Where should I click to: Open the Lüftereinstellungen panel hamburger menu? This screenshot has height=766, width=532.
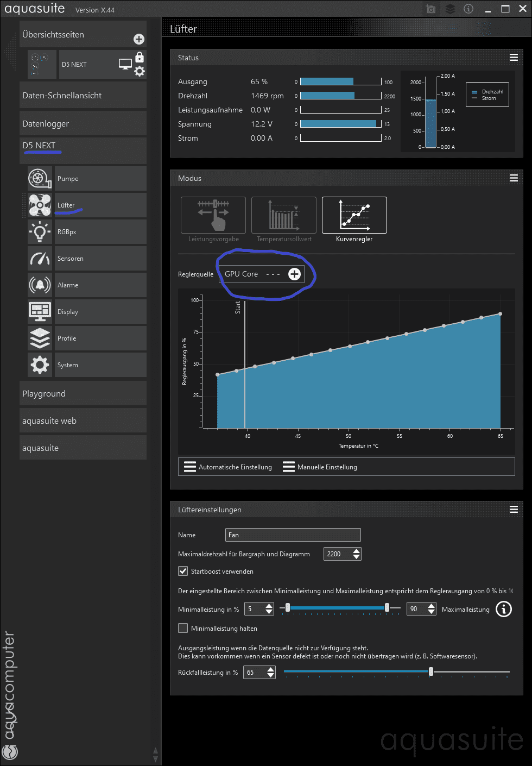click(x=514, y=510)
